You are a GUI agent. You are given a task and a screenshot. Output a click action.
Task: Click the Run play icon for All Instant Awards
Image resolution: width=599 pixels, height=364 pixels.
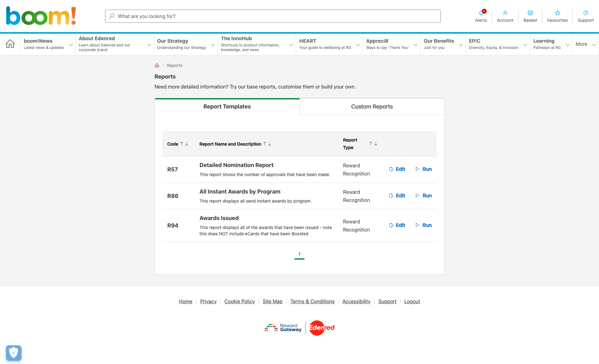pos(418,195)
